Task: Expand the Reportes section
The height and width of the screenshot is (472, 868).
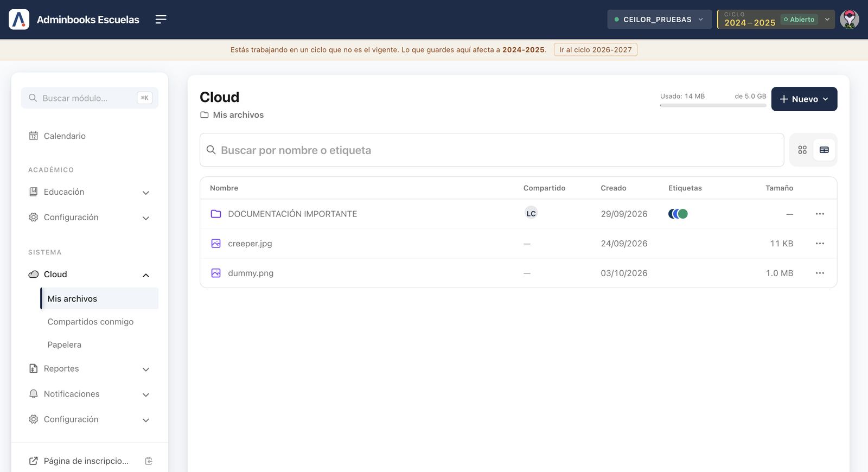Action: click(90, 369)
